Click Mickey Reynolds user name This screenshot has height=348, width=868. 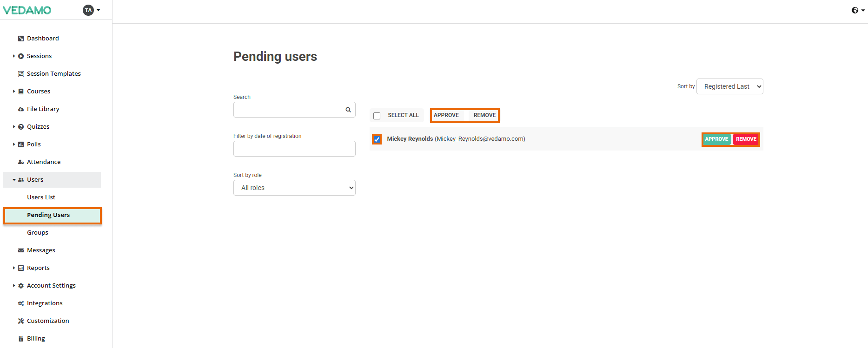(410, 139)
